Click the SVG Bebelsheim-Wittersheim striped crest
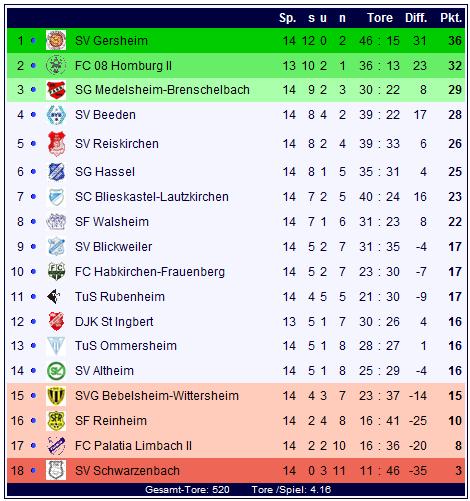This screenshot has height=501, width=470. [56, 396]
